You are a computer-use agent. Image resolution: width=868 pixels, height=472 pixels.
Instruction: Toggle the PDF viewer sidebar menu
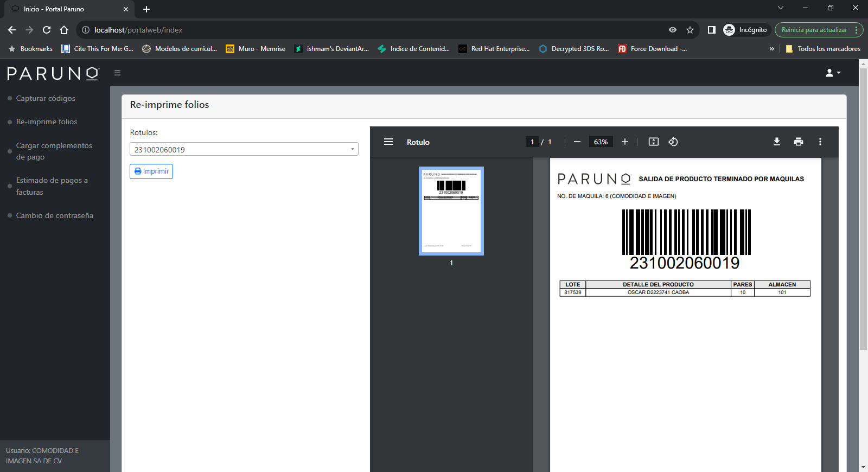[388, 142]
